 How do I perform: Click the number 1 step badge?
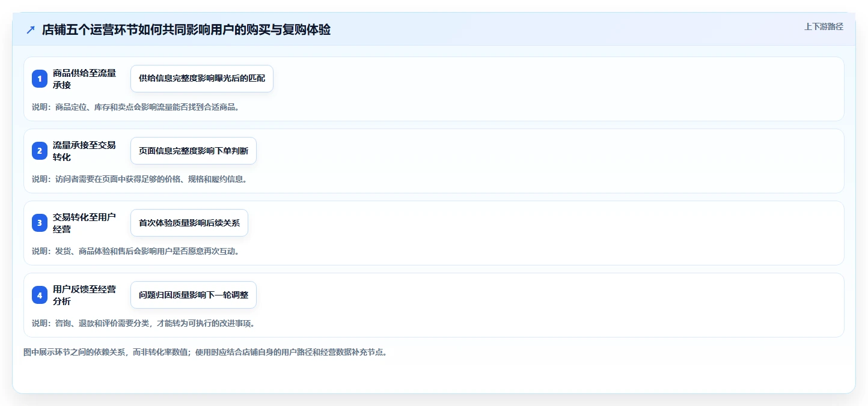click(x=40, y=79)
